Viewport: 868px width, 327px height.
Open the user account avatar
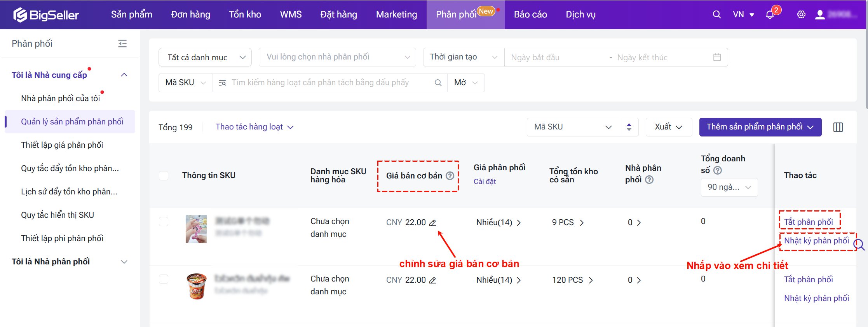tap(820, 15)
